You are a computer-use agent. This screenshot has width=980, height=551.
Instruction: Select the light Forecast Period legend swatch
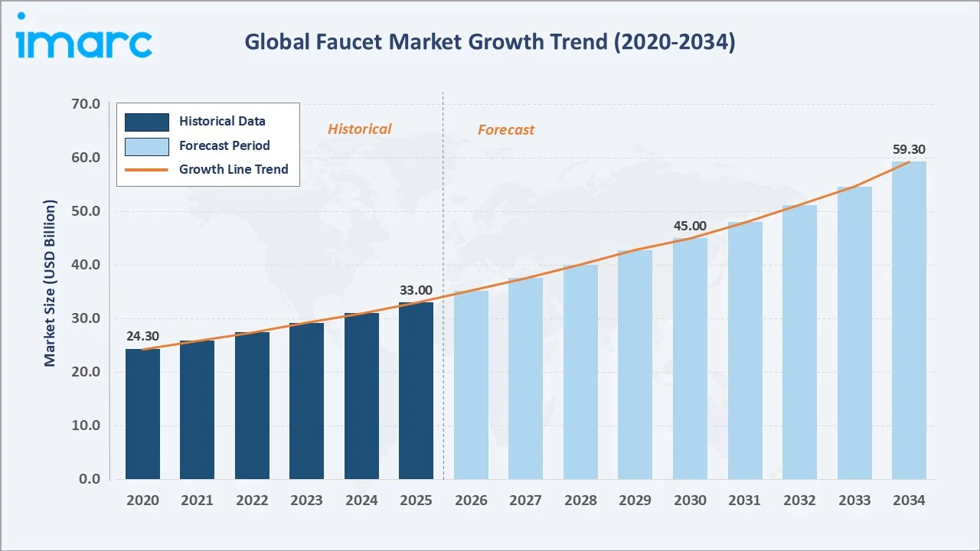tap(147, 145)
